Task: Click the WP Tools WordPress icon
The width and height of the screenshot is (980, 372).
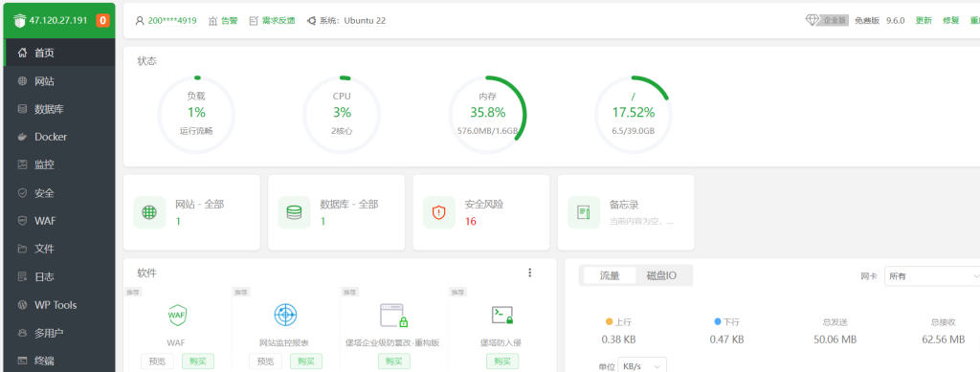Action: [x=23, y=305]
